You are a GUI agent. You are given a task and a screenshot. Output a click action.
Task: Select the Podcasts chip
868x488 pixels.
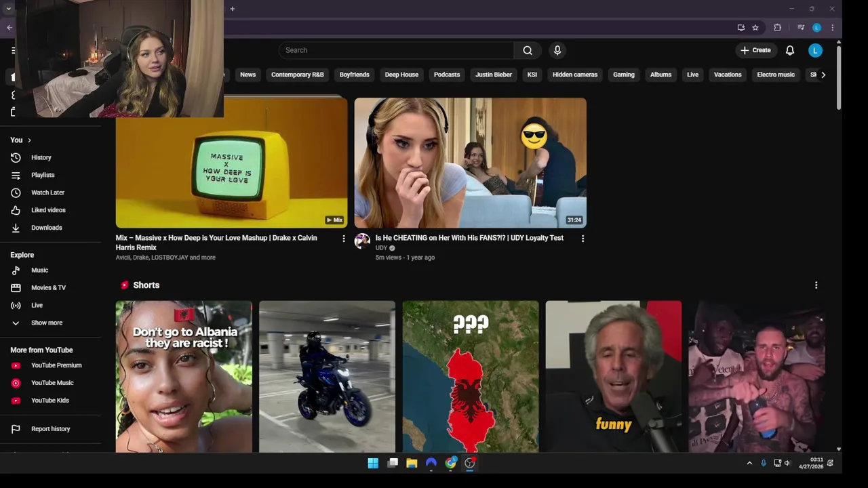click(x=447, y=75)
